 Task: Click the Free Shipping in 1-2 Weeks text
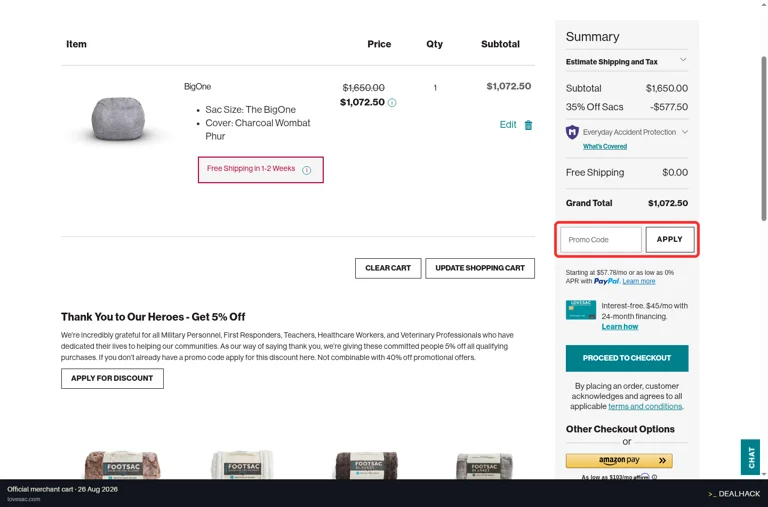(251, 169)
